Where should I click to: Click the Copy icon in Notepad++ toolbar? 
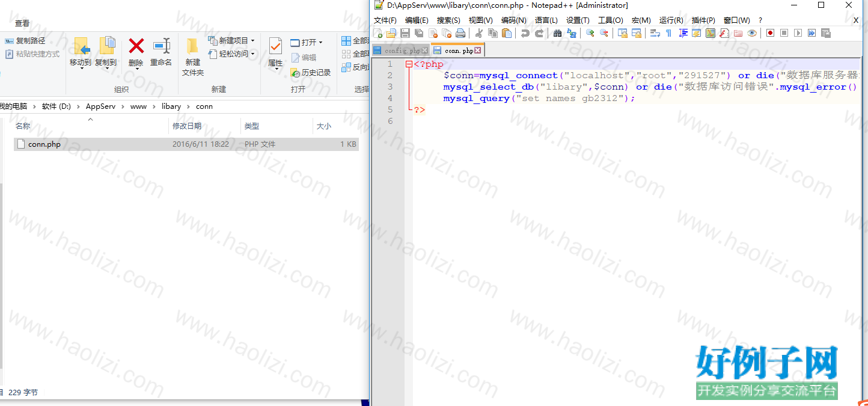(x=493, y=33)
